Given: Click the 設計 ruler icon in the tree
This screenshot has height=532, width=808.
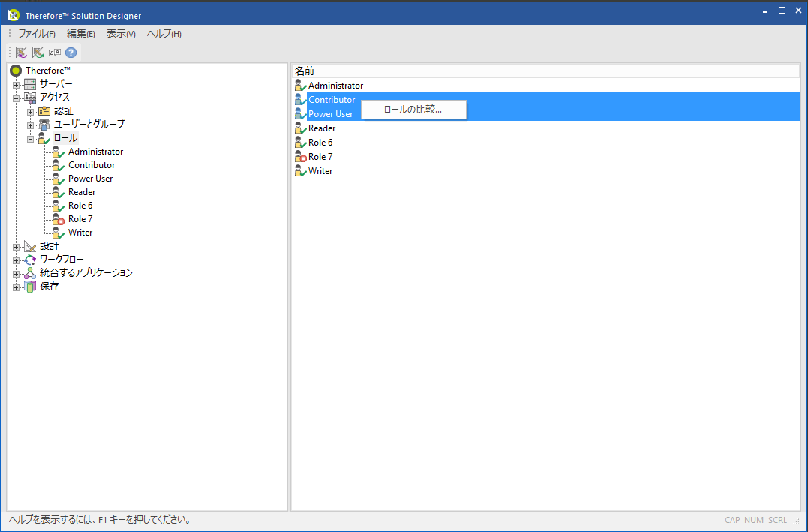Looking at the screenshot, I should click(31, 246).
